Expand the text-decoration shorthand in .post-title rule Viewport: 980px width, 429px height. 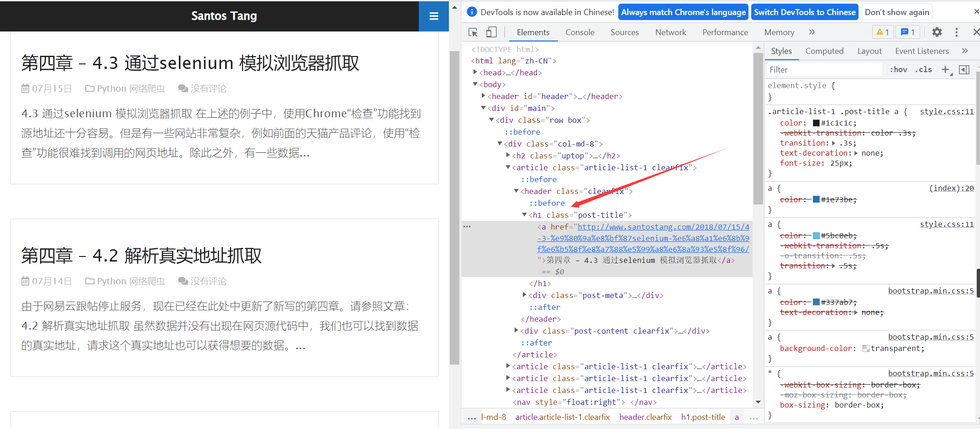pos(855,153)
